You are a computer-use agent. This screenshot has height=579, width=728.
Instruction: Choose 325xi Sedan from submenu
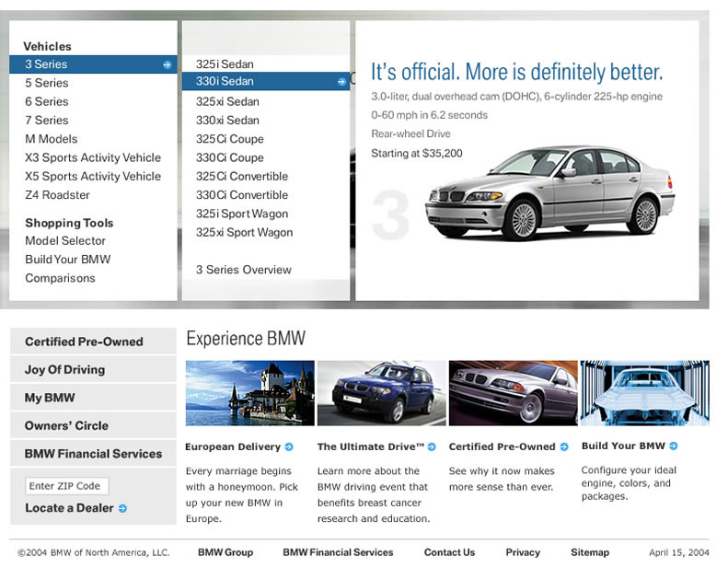pos(227,101)
